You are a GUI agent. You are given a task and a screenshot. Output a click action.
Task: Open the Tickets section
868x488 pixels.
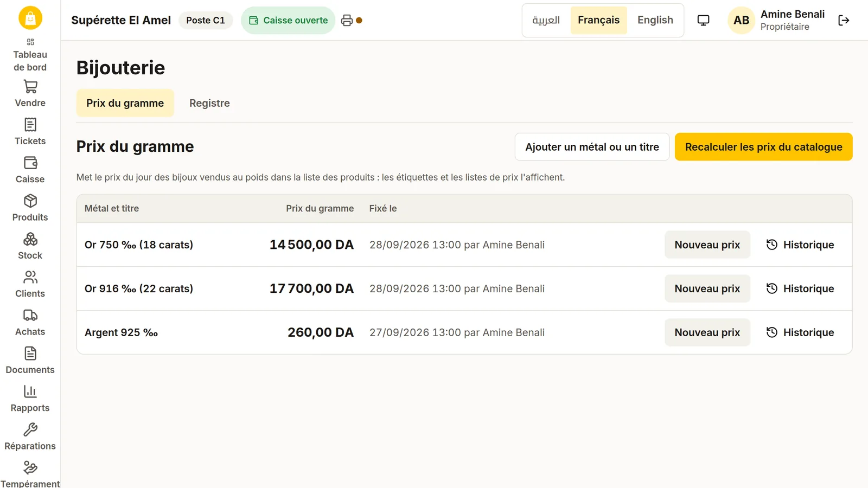pyautogui.click(x=30, y=132)
